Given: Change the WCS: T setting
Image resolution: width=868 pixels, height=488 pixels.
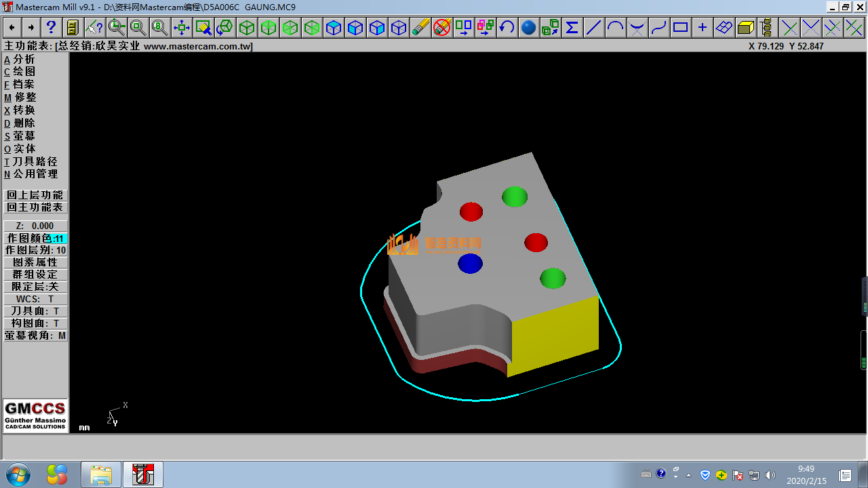Looking at the screenshot, I should 35,299.
